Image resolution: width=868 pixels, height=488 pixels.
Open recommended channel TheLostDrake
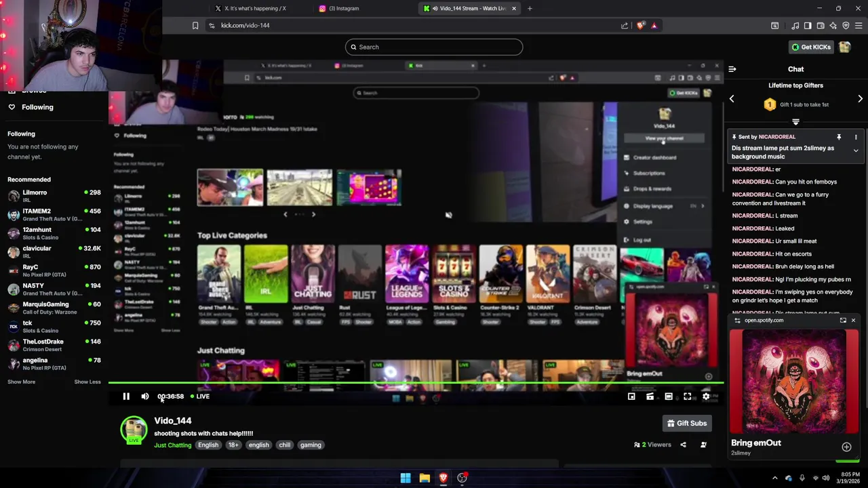54,345
